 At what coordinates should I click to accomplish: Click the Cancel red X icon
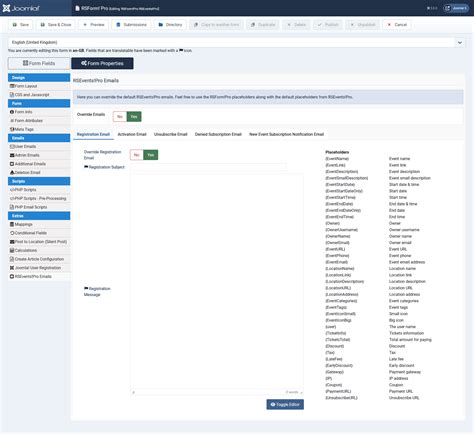pyautogui.click(x=389, y=25)
